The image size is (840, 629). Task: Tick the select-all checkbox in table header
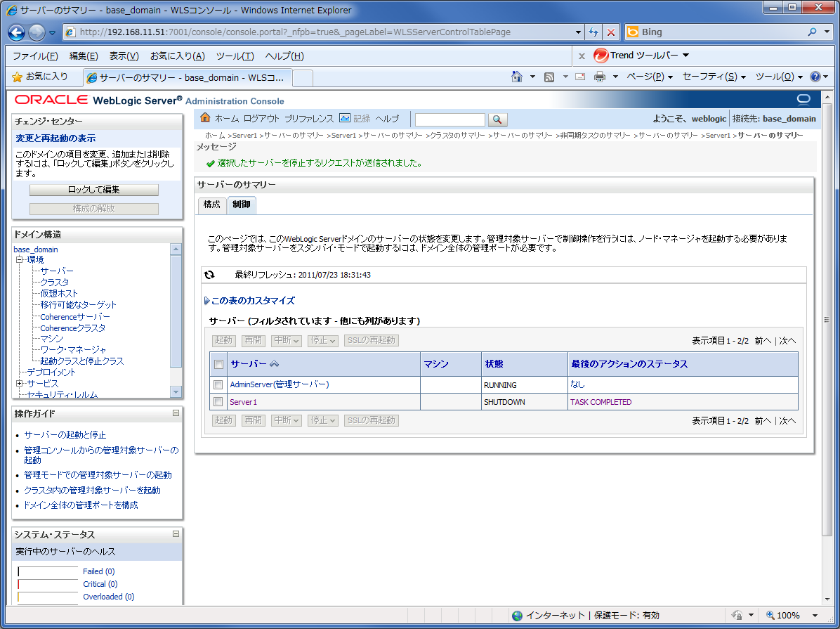click(x=218, y=364)
